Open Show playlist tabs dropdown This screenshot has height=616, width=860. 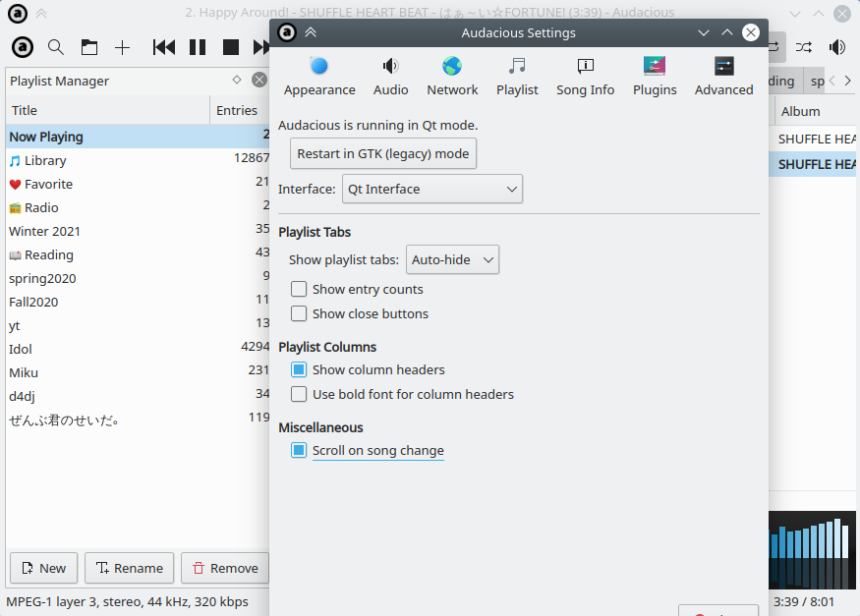coord(452,259)
